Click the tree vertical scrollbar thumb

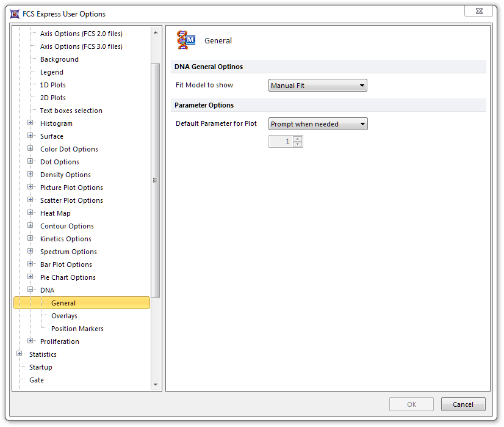156,180
